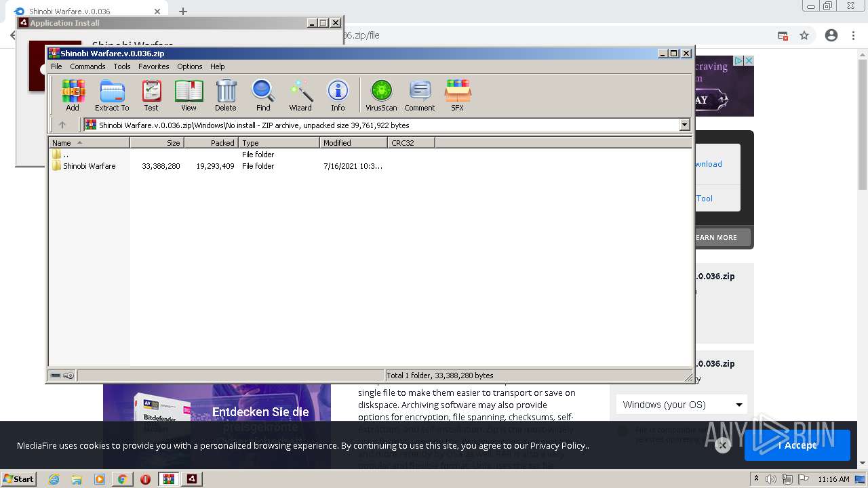
Task: Open the Tools menu
Action: (x=122, y=66)
